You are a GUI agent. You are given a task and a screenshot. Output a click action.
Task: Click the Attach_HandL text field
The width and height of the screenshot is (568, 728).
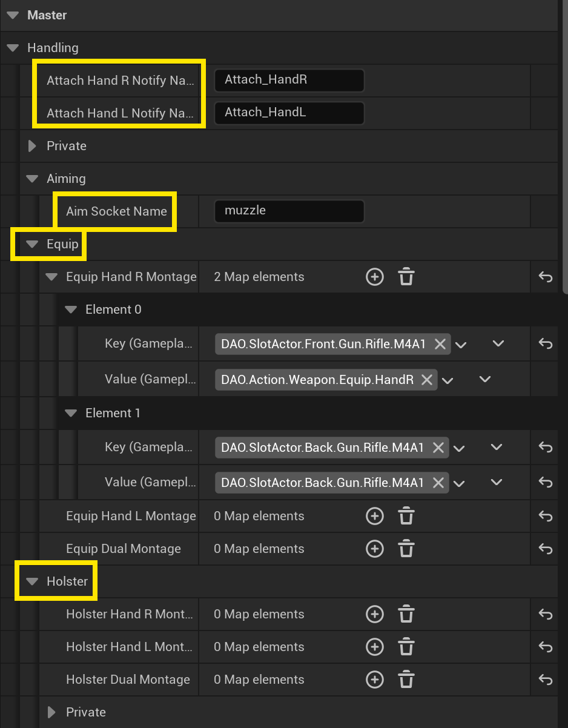click(289, 113)
